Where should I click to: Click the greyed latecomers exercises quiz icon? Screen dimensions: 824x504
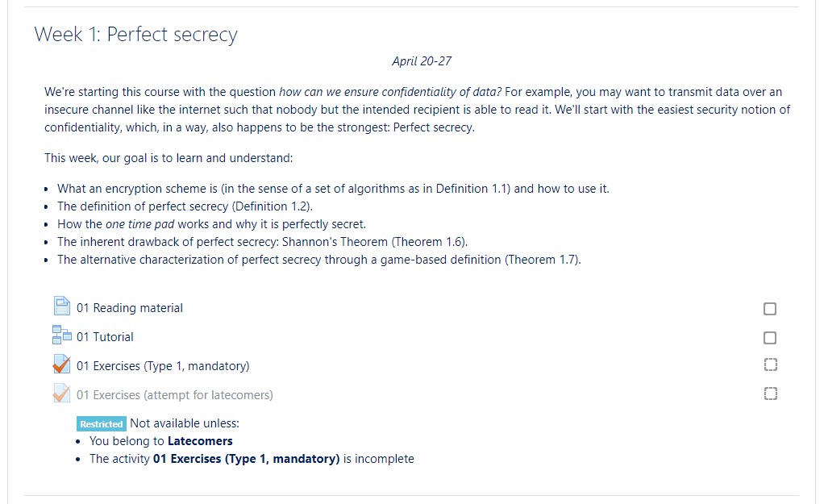click(62, 394)
